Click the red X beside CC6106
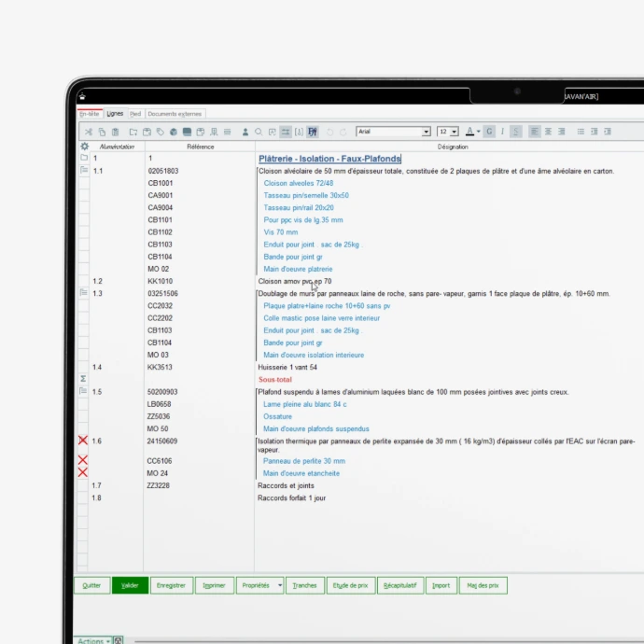Image resolution: width=644 pixels, height=644 pixels. [x=83, y=460]
